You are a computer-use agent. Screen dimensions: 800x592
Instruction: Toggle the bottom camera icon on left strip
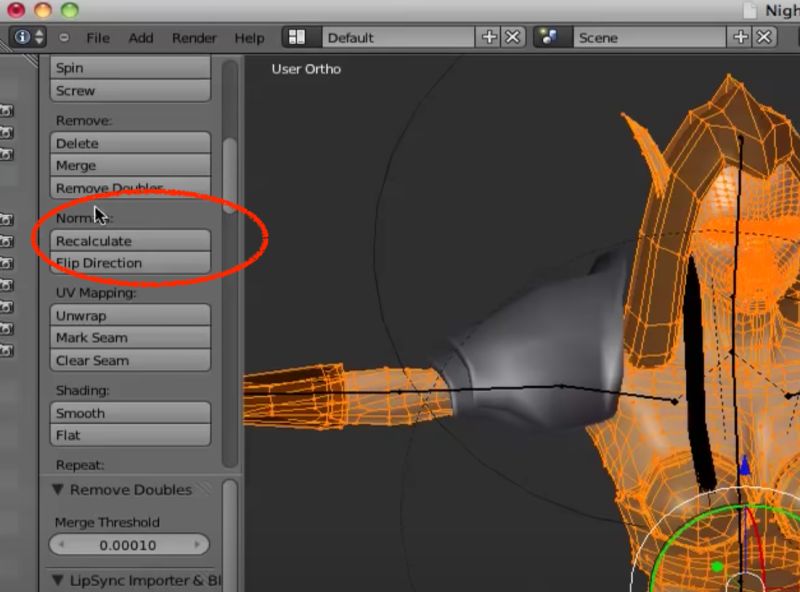(8, 350)
